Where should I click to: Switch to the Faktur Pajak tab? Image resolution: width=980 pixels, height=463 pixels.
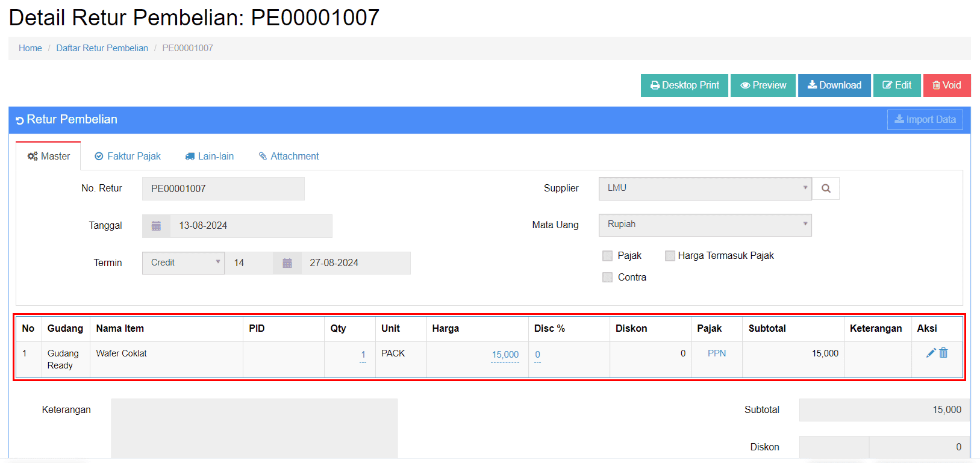pos(128,157)
